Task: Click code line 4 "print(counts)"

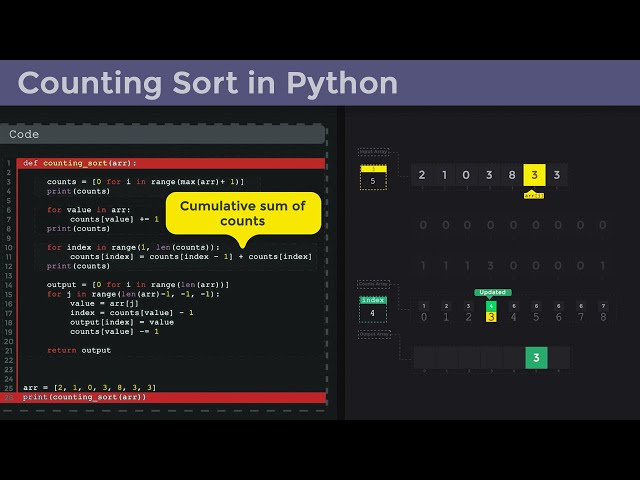Action: pyautogui.click(x=78, y=191)
